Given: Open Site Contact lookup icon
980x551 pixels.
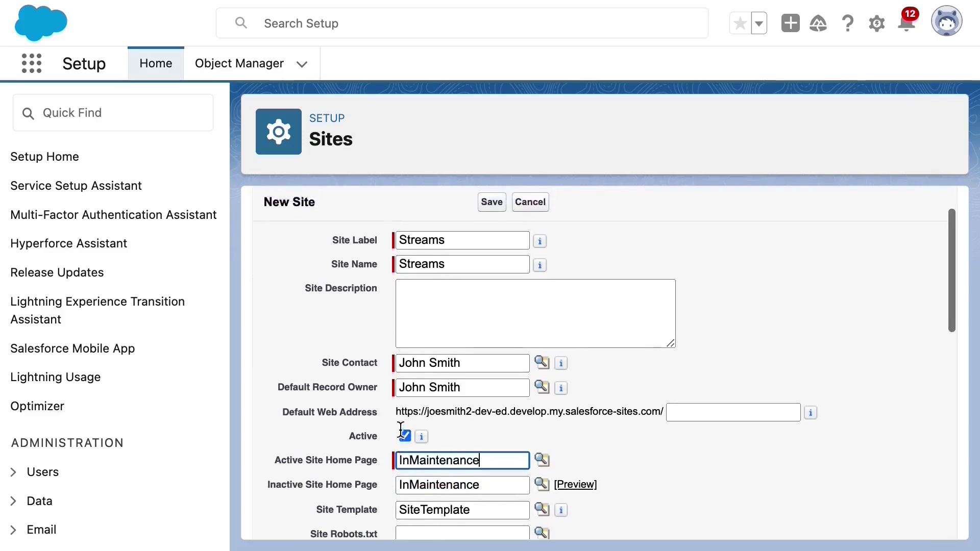Looking at the screenshot, I should tap(542, 363).
